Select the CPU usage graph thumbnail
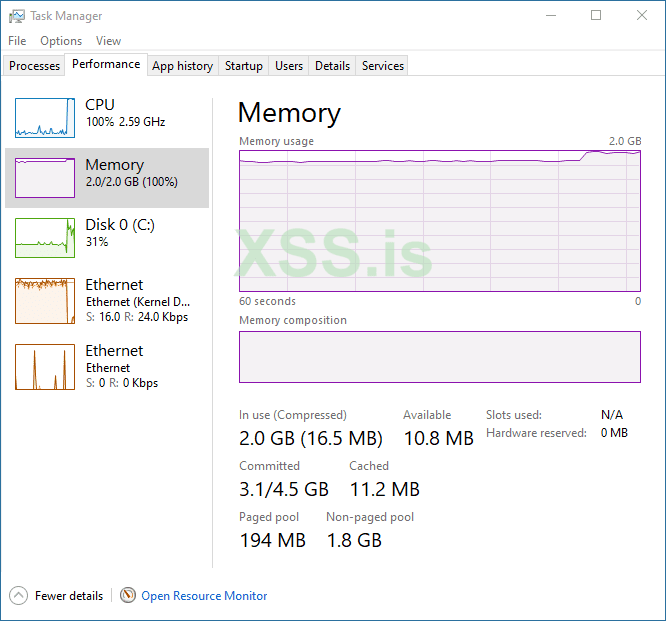This screenshot has width=666, height=621. 45,118
